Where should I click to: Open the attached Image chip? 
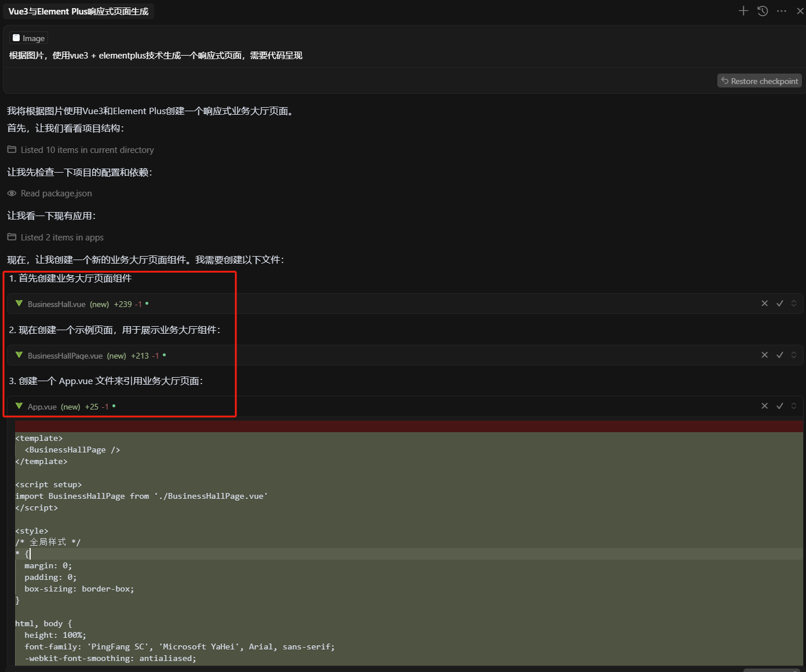(x=28, y=38)
